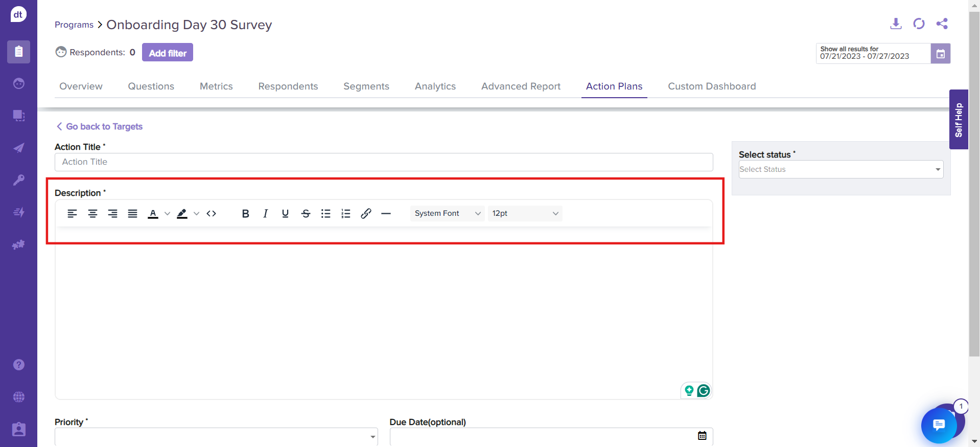Open the source code view icon

(212, 214)
